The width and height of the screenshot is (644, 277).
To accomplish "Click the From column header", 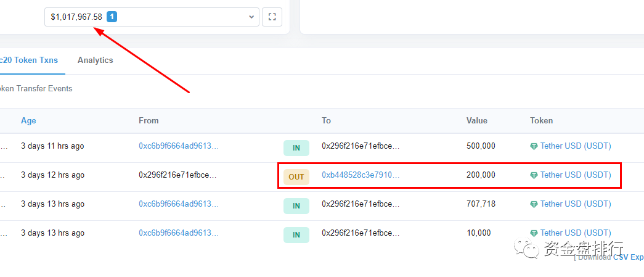I will click(x=149, y=120).
